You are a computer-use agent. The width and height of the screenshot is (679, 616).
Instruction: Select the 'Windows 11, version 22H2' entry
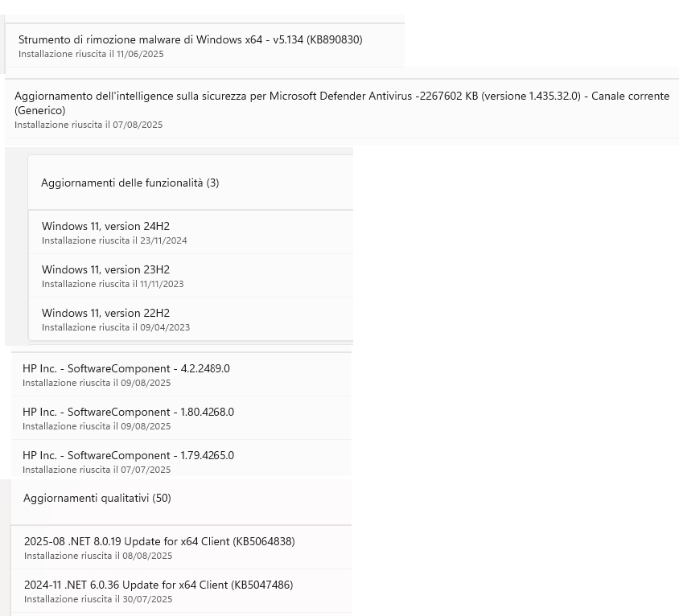191,319
